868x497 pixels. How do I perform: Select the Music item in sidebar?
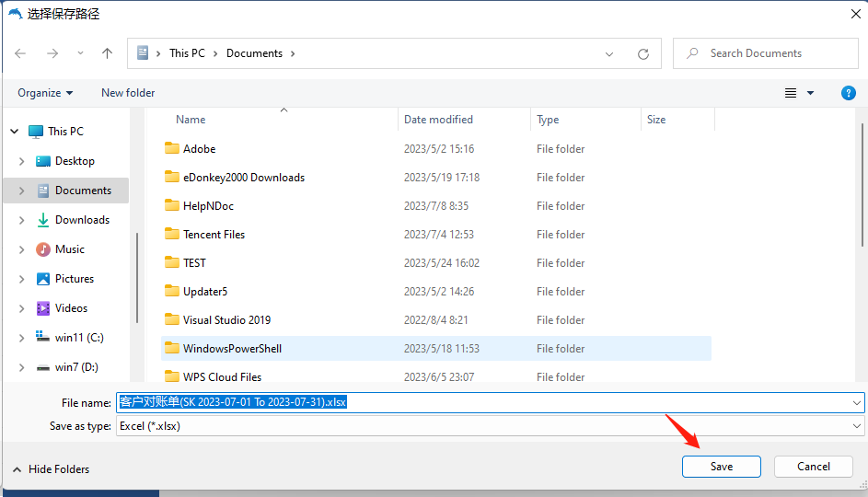pyautogui.click(x=69, y=249)
